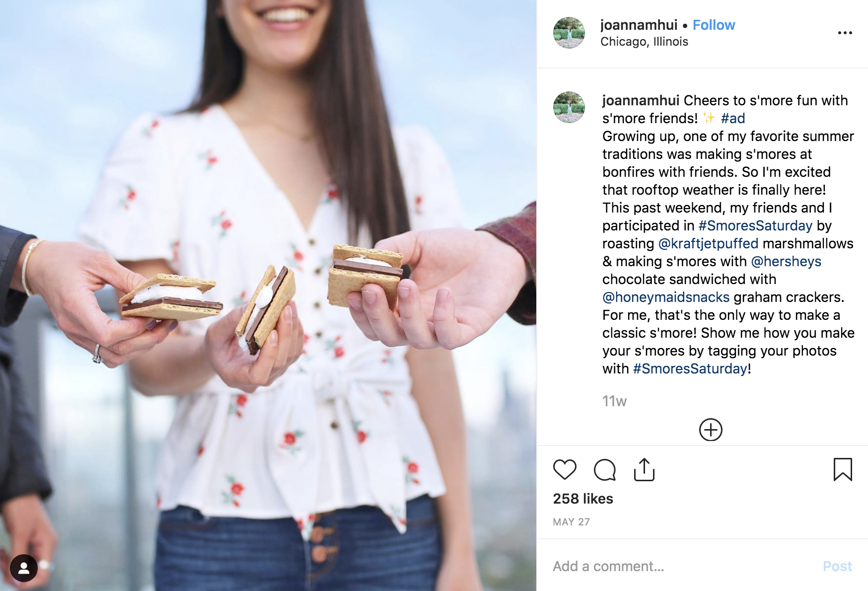Open joannamhui profile picture in header
The width and height of the screenshot is (868, 591).
point(569,33)
